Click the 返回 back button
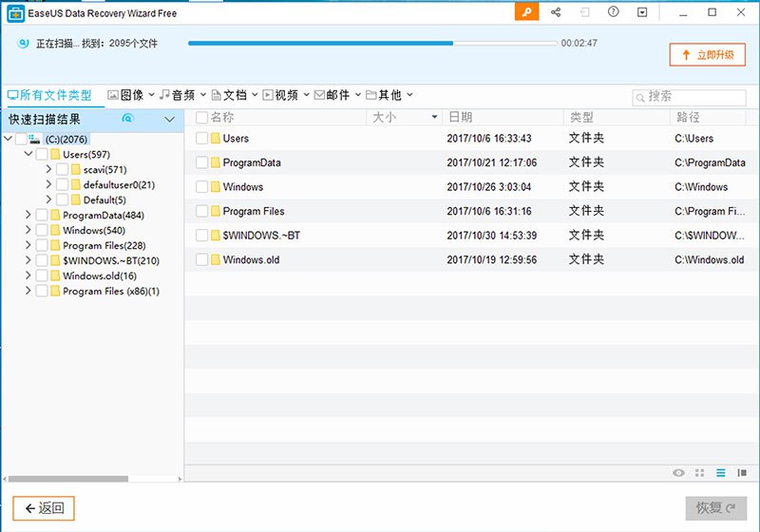This screenshot has height=532, width=760. (44, 508)
